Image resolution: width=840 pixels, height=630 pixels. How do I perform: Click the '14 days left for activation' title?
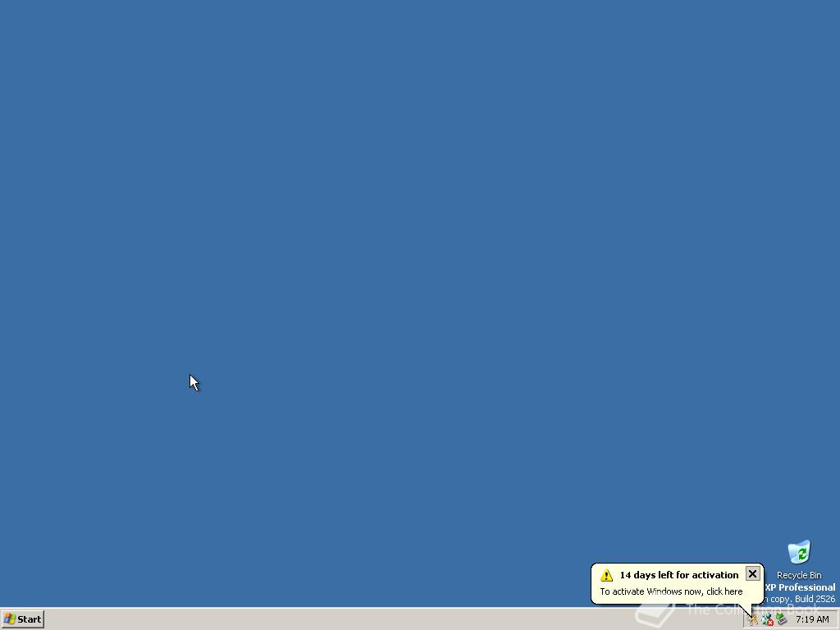(x=678, y=575)
